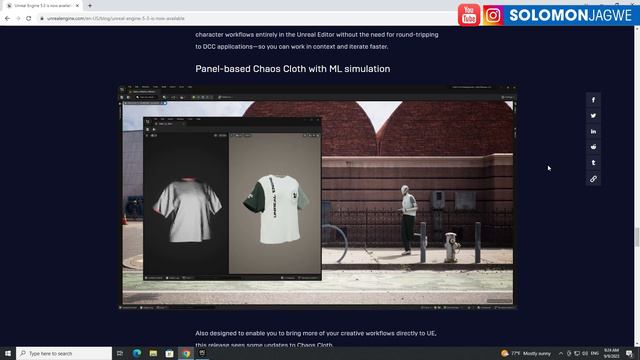Image resolution: width=640 pixels, height=360 pixels.
Task: Open the ENG language selector
Action: click(x=595, y=353)
